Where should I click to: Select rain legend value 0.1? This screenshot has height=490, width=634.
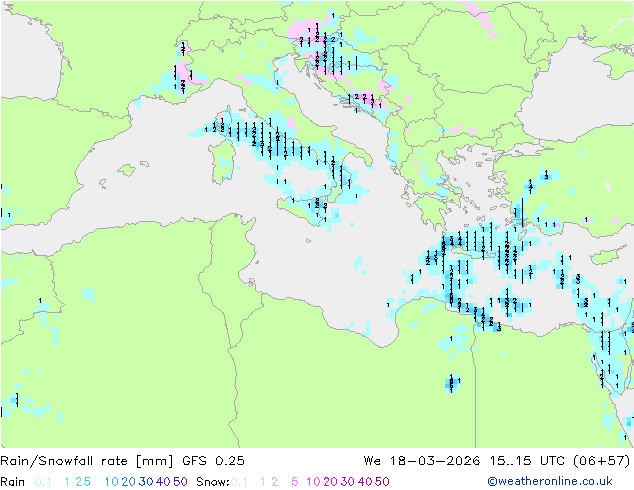click(x=43, y=482)
